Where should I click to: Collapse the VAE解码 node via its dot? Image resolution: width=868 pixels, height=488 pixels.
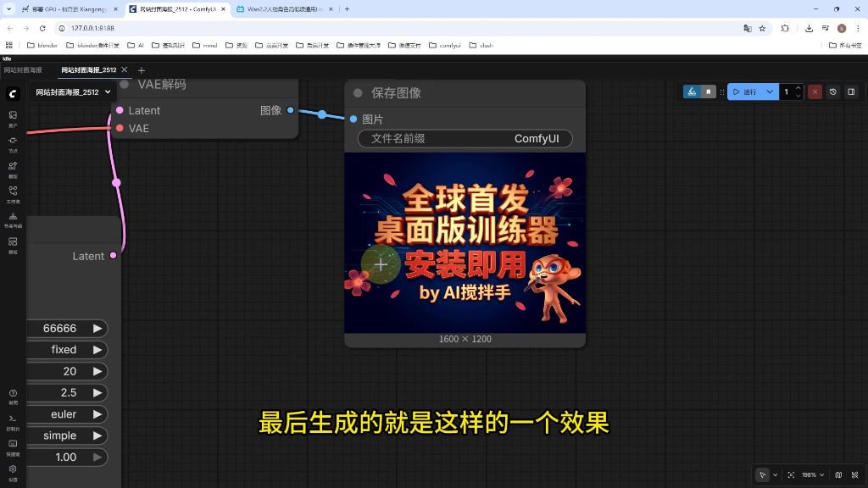tap(125, 84)
